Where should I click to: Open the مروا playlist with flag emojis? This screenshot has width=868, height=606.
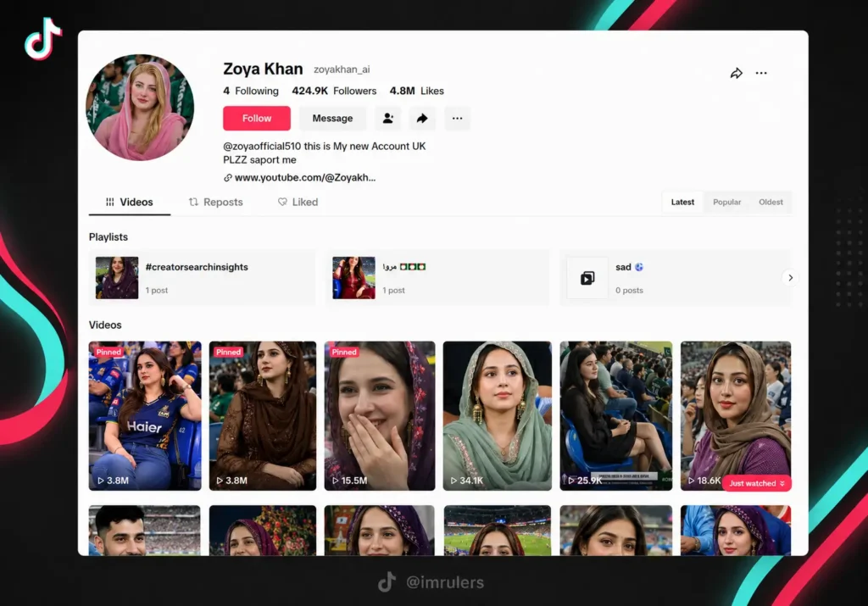click(x=437, y=278)
